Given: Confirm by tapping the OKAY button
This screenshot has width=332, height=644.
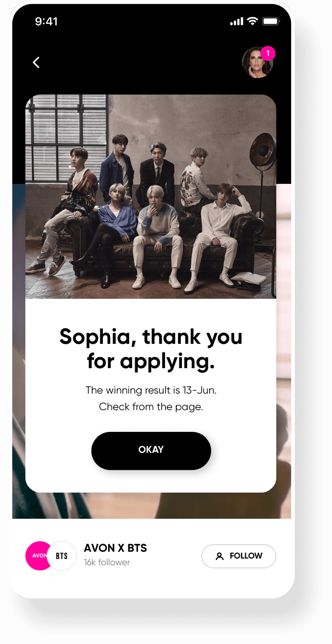Looking at the screenshot, I should click(151, 451).
